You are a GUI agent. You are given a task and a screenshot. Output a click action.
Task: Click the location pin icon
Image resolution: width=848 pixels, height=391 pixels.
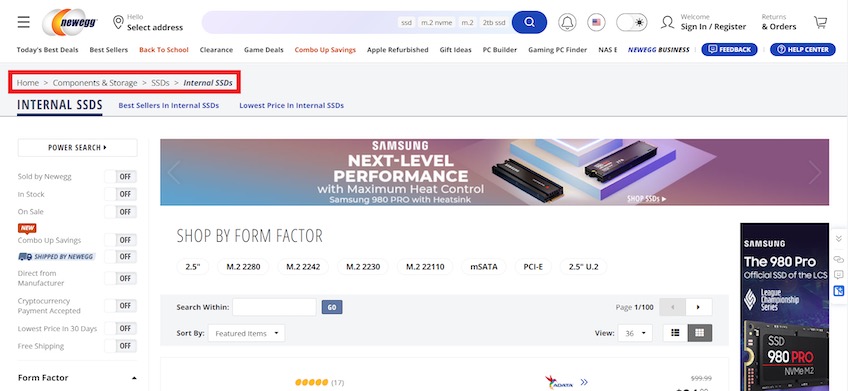pyautogui.click(x=118, y=22)
